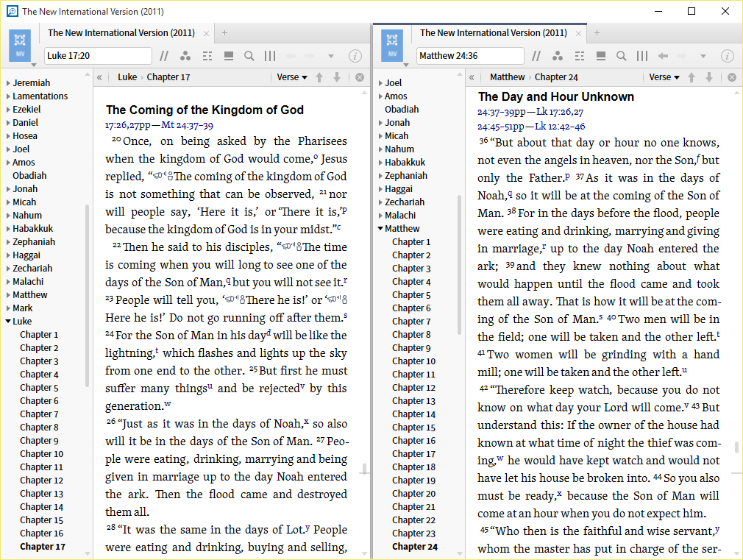Go to previous verse arrow in Luke pane

coord(319,77)
